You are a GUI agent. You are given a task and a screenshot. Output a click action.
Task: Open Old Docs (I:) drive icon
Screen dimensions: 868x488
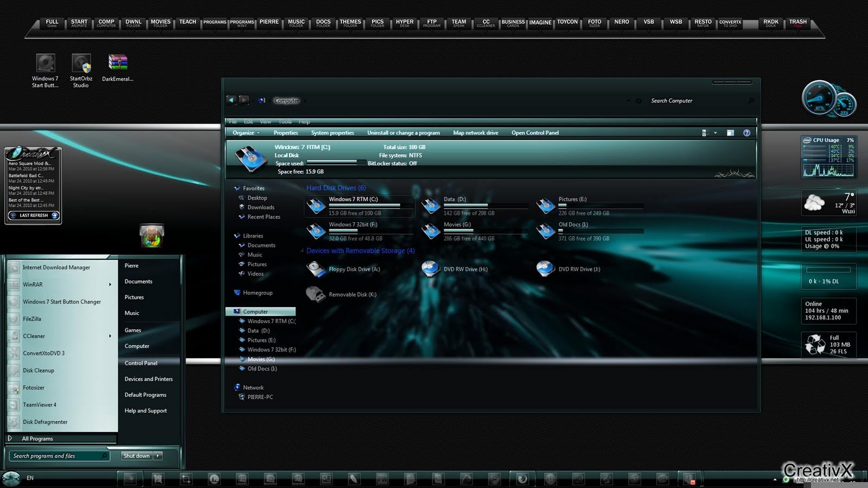pos(546,232)
